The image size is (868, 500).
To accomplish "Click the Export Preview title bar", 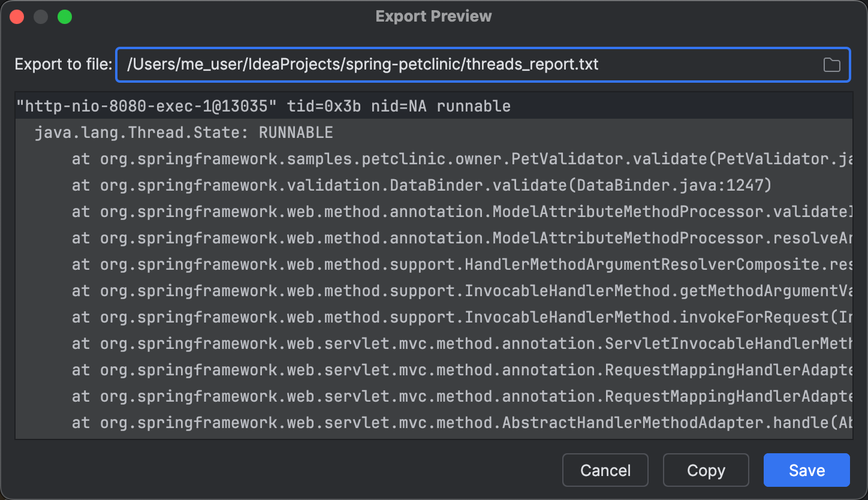I will tap(433, 16).
